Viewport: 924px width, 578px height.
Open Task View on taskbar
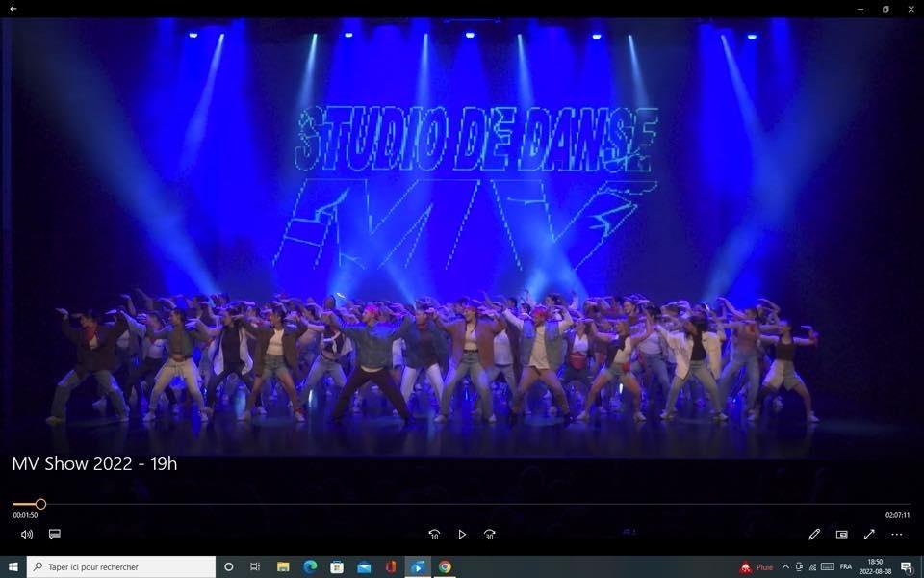point(255,566)
